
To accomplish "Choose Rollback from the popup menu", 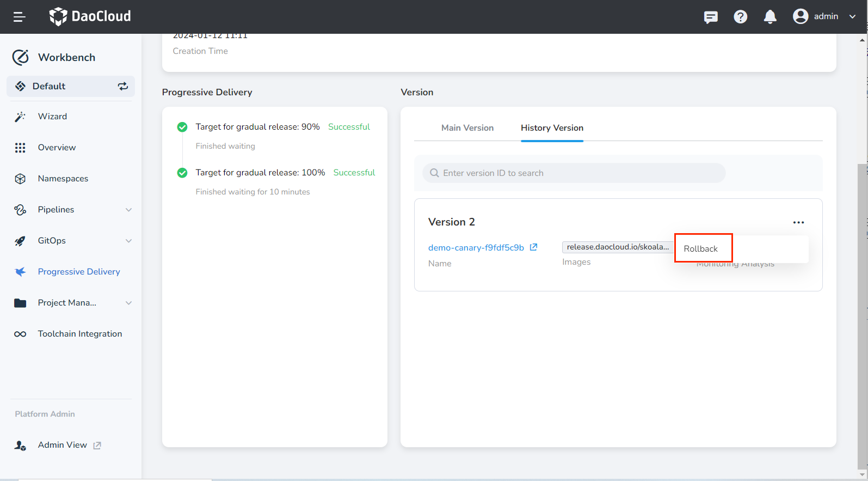I will (x=701, y=249).
